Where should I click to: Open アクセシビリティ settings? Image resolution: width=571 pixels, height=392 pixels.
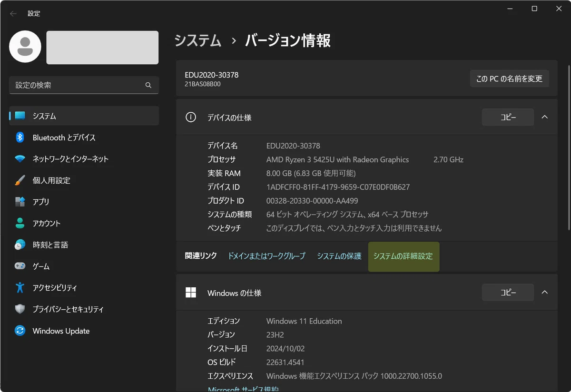tap(84, 288)
